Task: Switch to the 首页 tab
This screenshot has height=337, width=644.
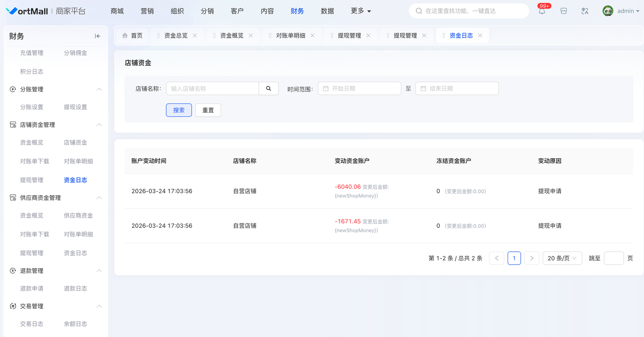Action: click(x=132, y=35)
